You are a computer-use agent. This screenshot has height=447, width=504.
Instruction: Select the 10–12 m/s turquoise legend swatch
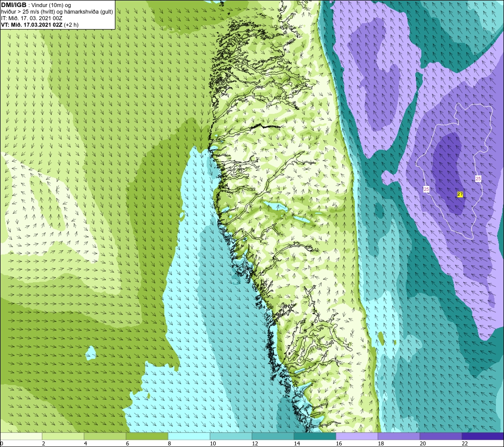(231, 436)
